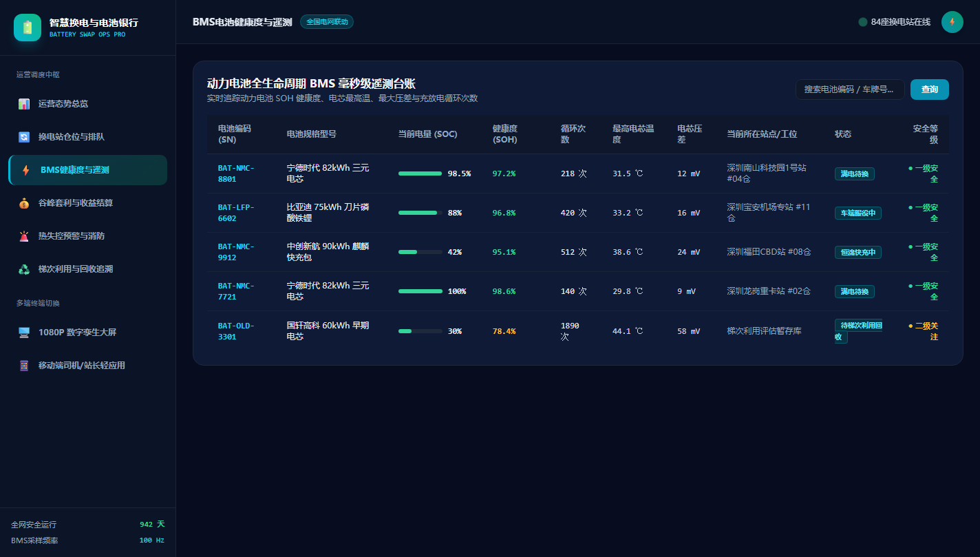Focus the 搜索电池编码 search field

click(850, 90)
